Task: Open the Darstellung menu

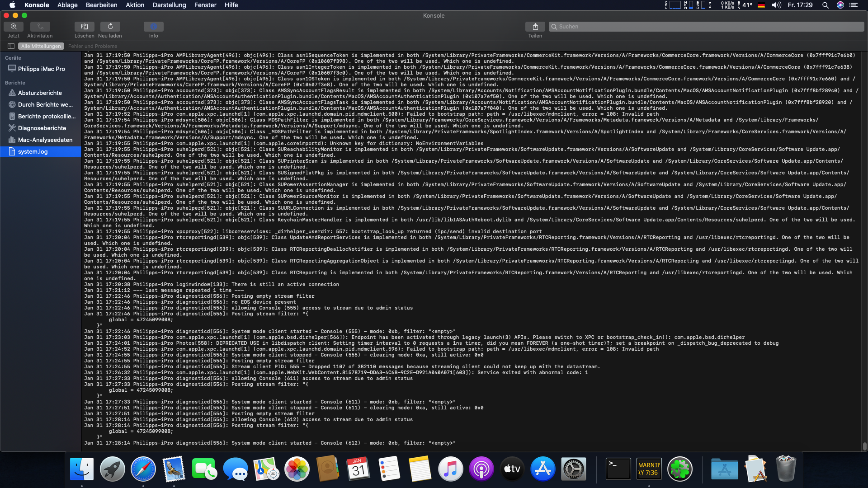Action: (169, 5)
